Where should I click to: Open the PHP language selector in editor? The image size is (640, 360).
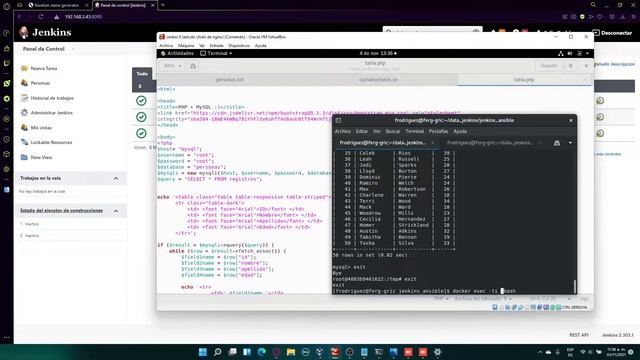pos(441,299)
